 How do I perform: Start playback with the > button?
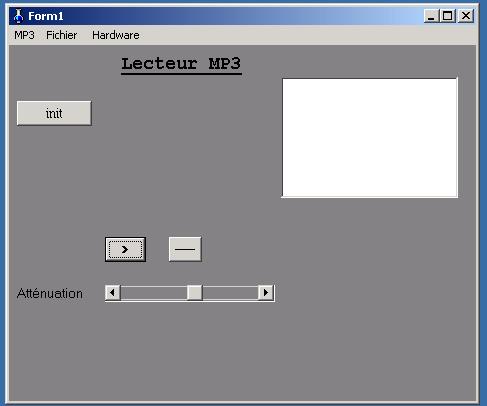tap(125, 249)
